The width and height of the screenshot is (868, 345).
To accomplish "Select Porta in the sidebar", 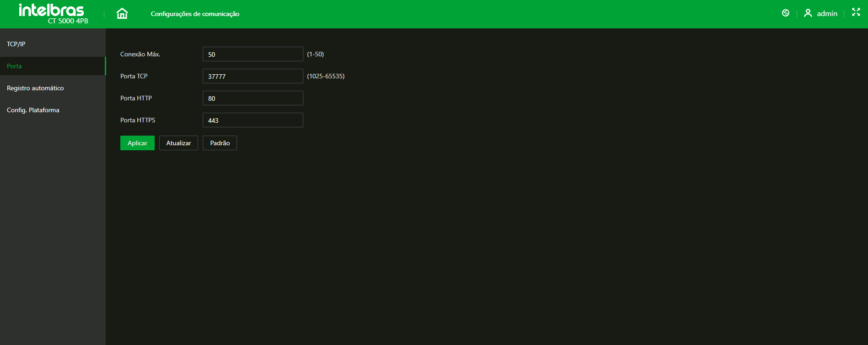I will tap(14, 66).
